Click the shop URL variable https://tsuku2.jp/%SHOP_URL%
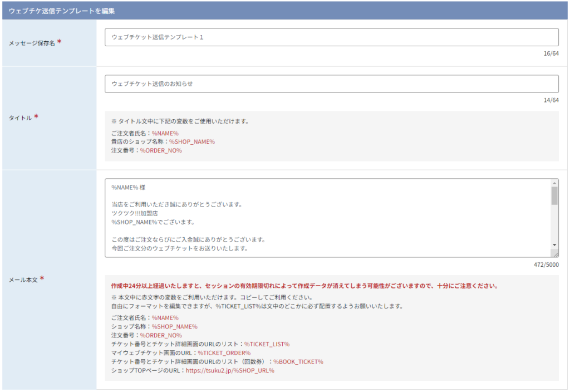This screenshot has width=570, height=392. coord(230,370)
